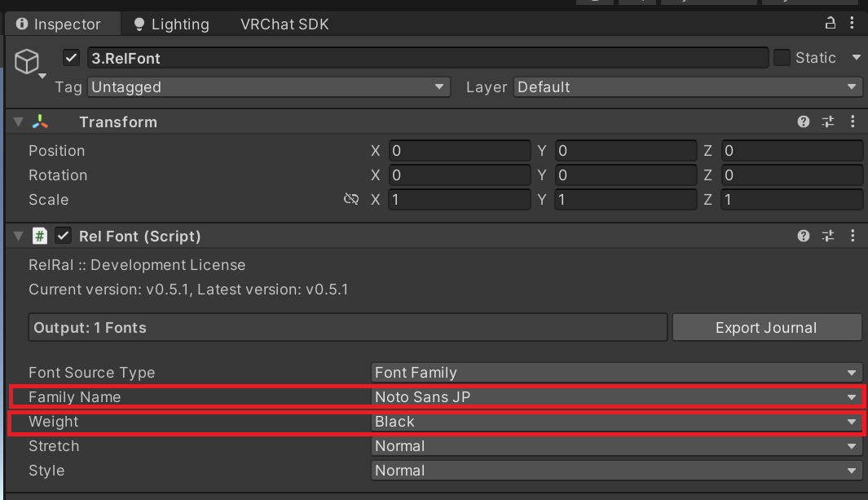The height and width of the screenshot is (500, 868).
Task: Open the Font Source Type dropdown
Action: [616, 373]
